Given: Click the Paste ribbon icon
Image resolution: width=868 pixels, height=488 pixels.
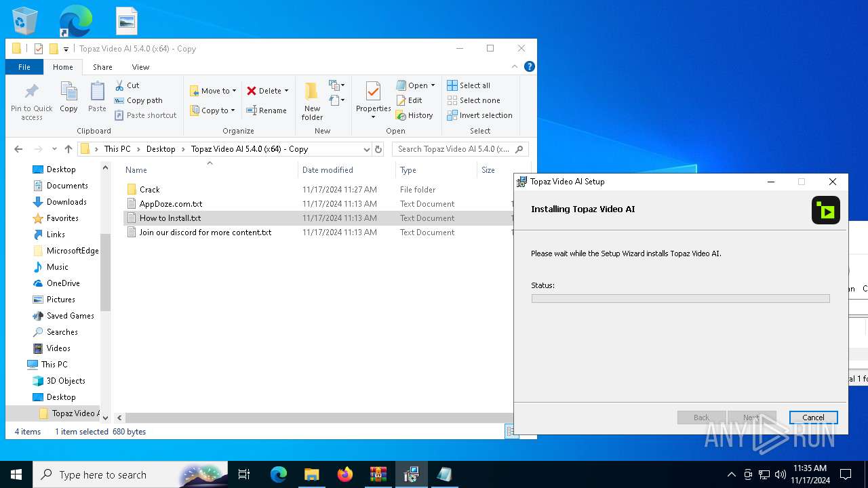Looking at the screenshot, I should coord(97,97).
